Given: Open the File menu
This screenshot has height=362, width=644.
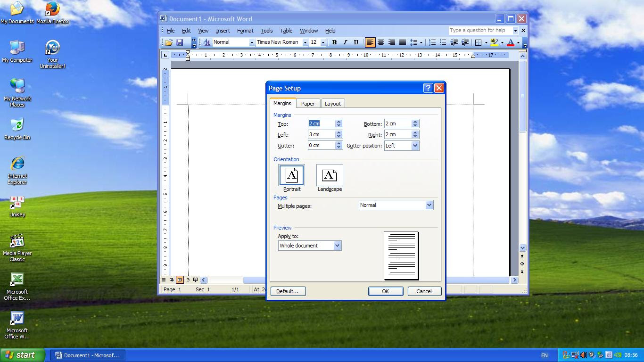Looking at the screenshot, I should click(x=171, y=31).
